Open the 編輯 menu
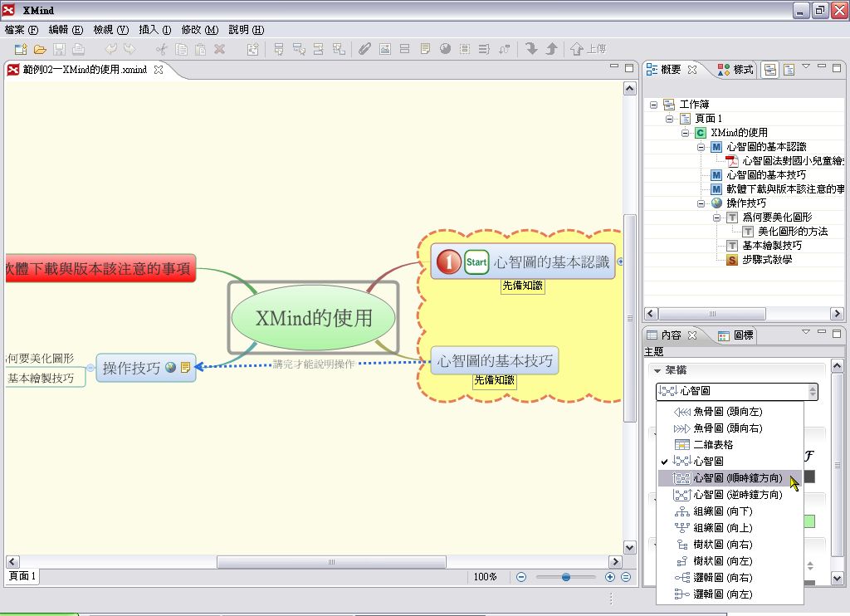 coord(66,30)
